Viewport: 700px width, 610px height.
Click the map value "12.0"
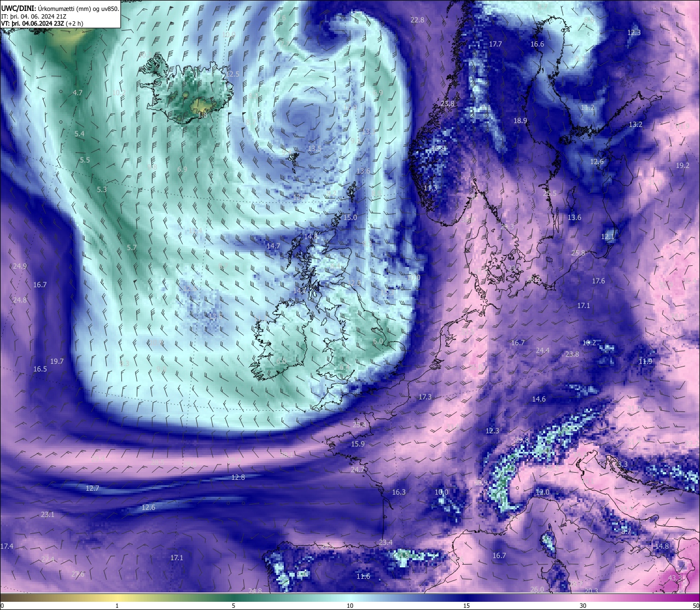(x=542, y=492)
